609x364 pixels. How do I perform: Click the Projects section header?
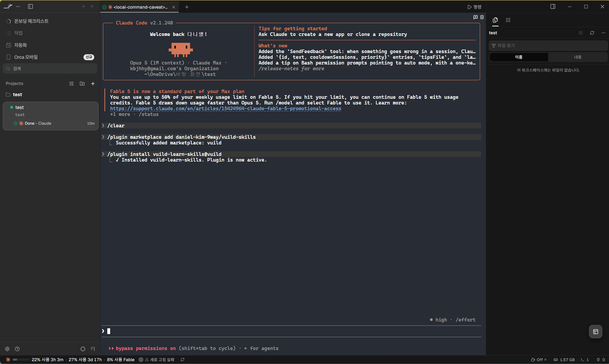(x=15, y=84)
